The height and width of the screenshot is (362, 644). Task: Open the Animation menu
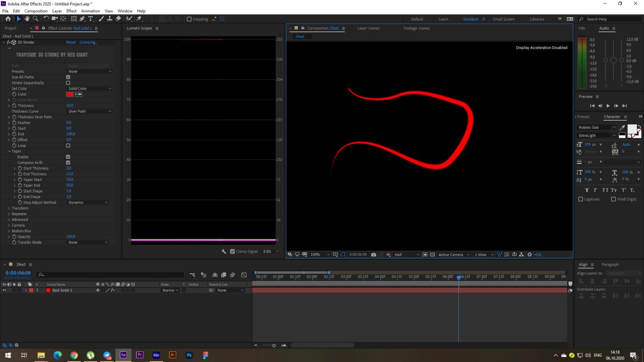coord(91,11)
